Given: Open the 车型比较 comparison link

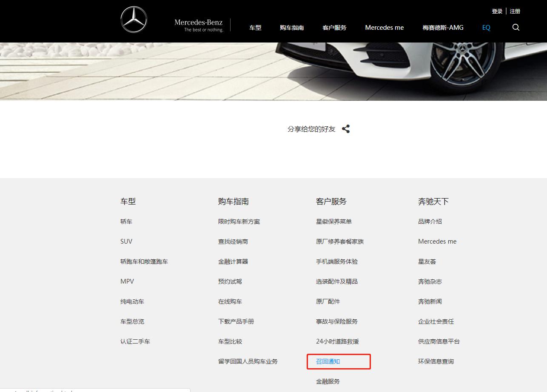Looking at the screenshot, I should tap(230, 341).
